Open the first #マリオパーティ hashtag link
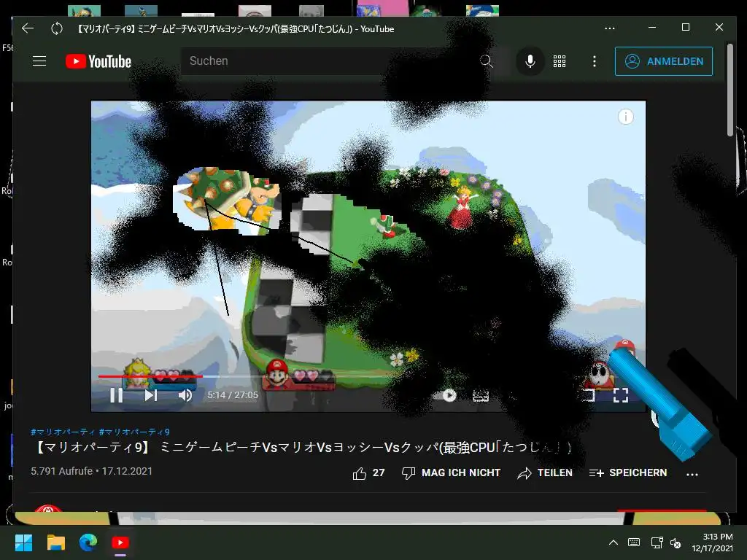 pos(63,432)
